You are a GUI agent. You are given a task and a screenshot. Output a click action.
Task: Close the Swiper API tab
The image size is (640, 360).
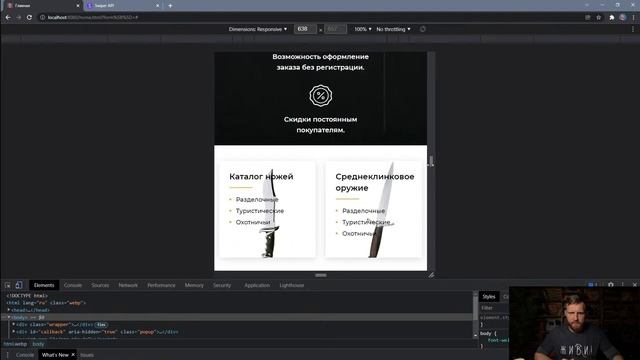click(158, 6)
